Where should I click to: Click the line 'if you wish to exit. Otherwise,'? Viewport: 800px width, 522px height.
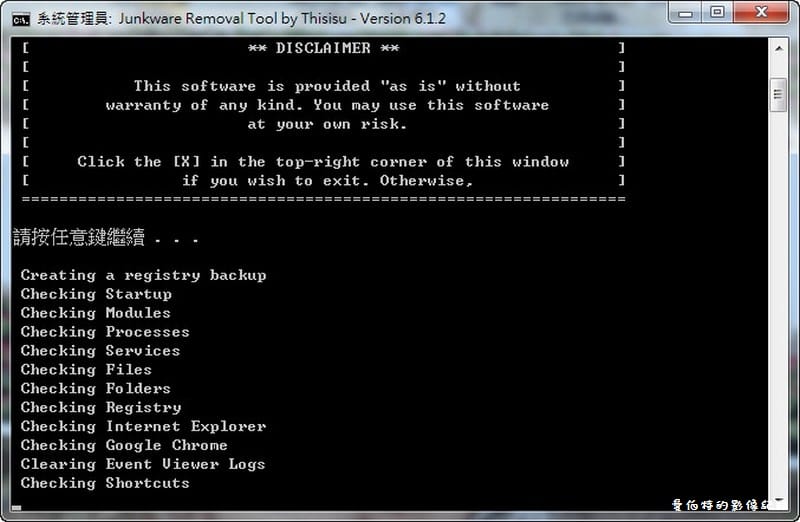pyautogui.click(x=328, y=181)
